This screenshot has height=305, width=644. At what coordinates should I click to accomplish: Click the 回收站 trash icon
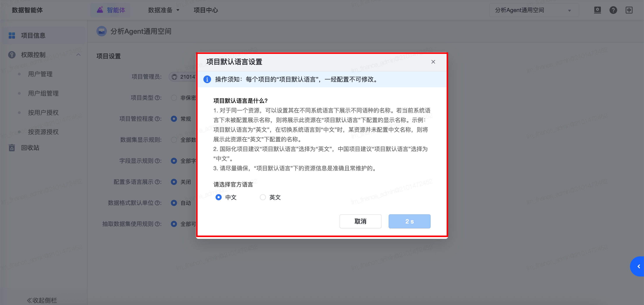(12, 148)
